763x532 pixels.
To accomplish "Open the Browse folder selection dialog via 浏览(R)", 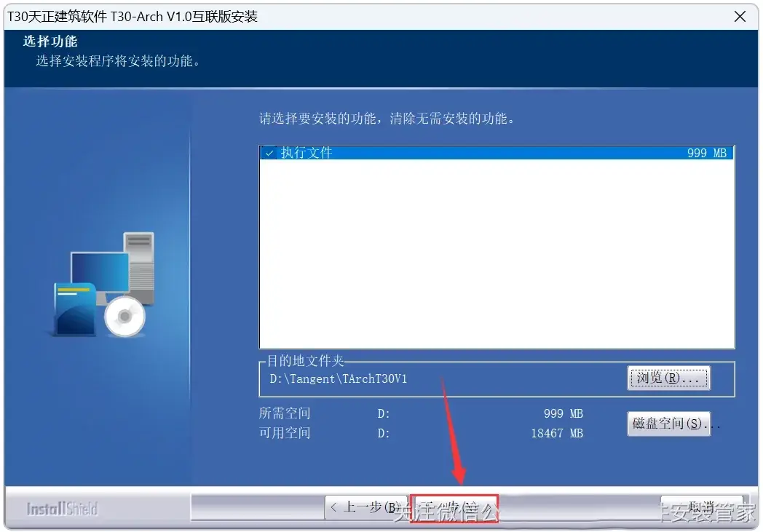I will click(667, 378).
